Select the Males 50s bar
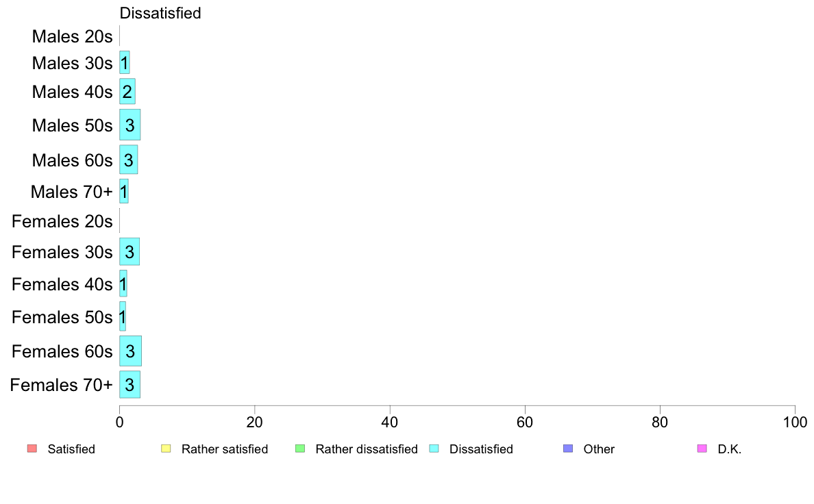This screenshot has height=504, width=814. point(129,125)
